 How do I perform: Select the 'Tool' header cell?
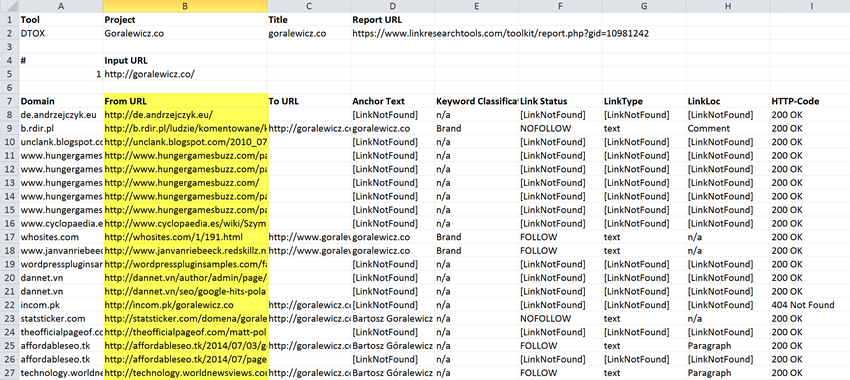[61, 20]
